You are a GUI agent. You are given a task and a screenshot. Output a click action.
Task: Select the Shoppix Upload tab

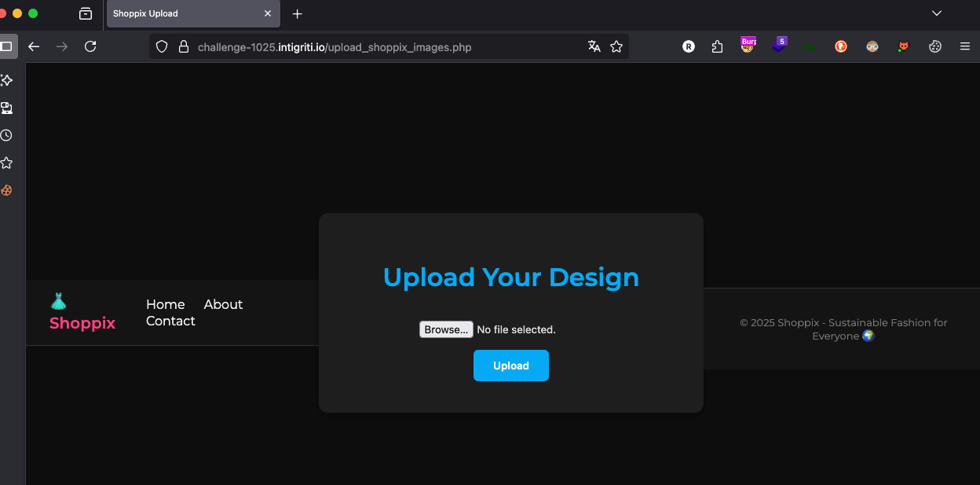pos(185,13)
